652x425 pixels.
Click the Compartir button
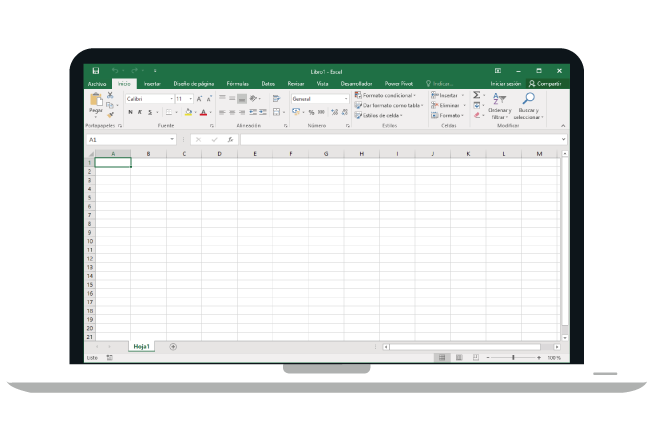(545, 84)
